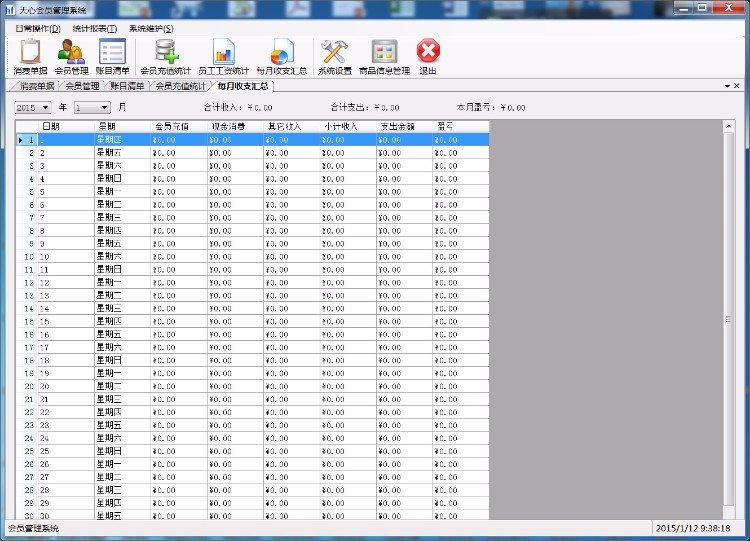Viewport: 750px width, 541px height.
Task: Click the 合计支出 total label
Action: pos(364,108)
